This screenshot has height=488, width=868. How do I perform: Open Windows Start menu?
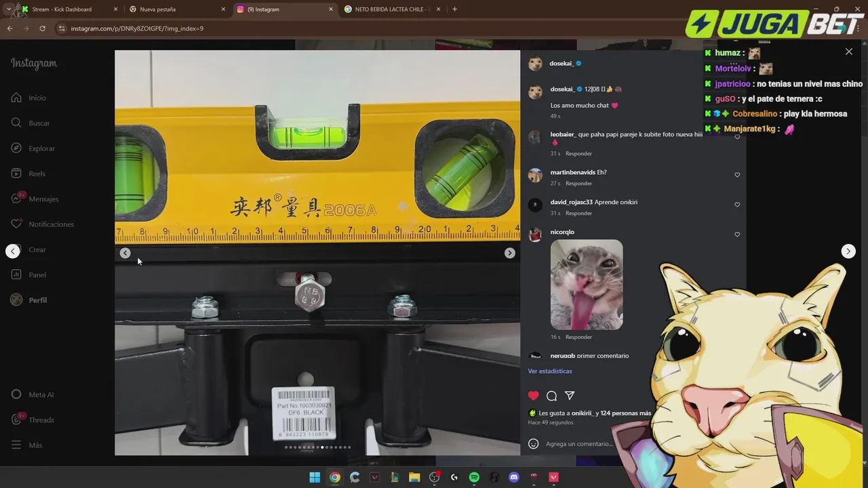click(315, 477)
